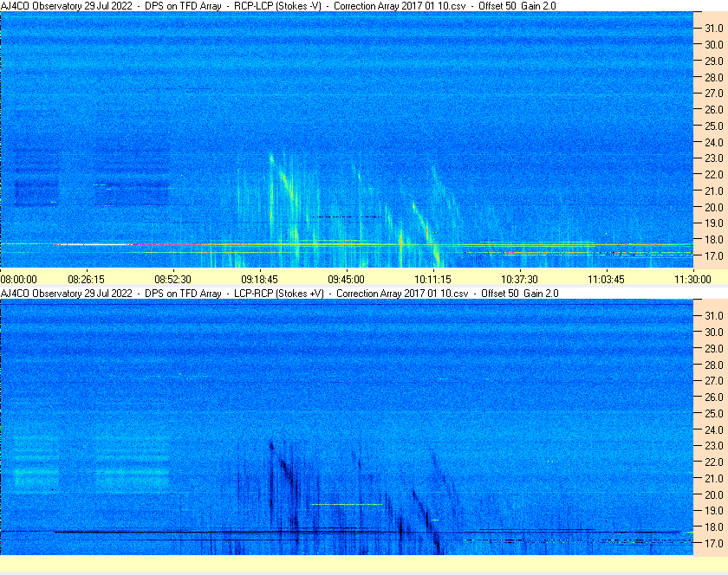Click the RCP-LCP (Stokes -V) title text

277,6
